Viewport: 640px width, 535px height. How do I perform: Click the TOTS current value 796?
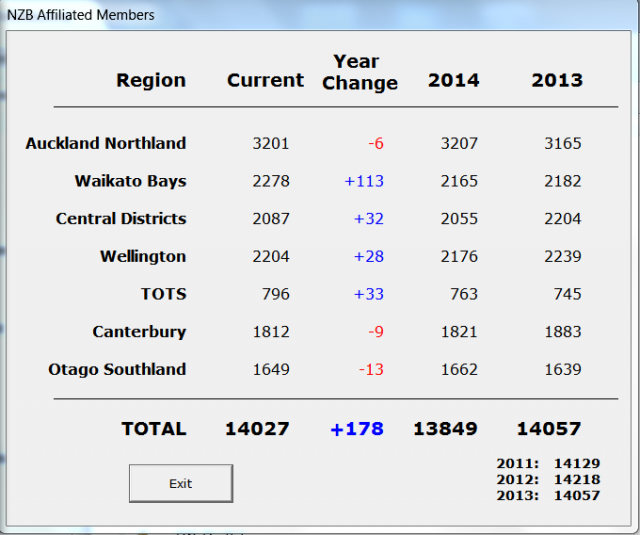276,294
